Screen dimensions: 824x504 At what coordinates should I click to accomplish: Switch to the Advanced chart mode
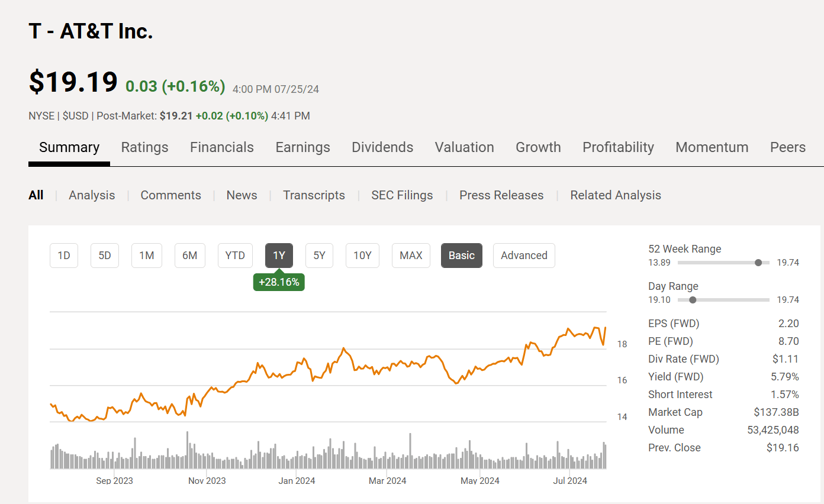524,256
